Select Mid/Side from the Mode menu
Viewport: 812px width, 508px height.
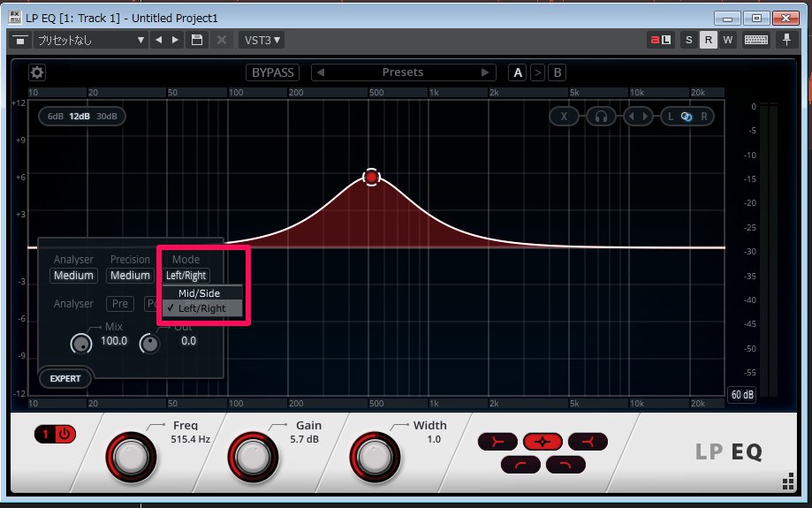point(199,292)
